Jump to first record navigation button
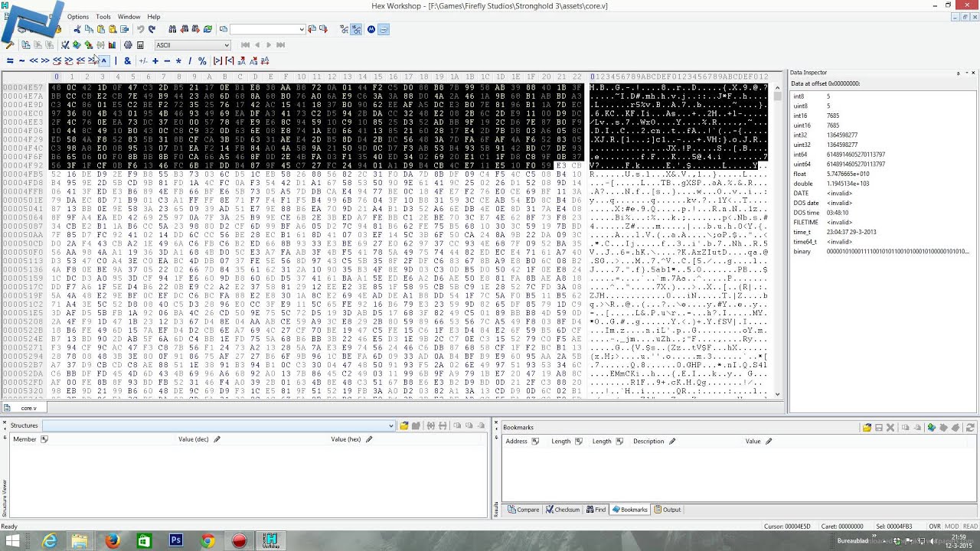Screen dimensions: 980x551 click(x=246, y=44)
